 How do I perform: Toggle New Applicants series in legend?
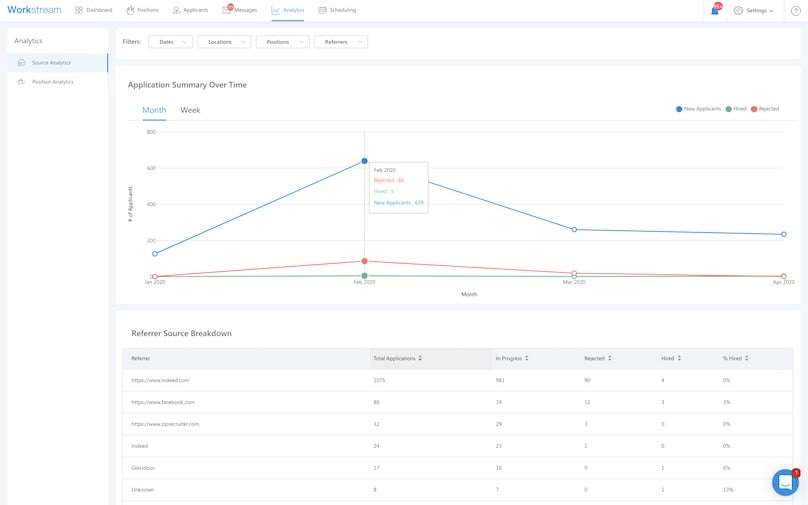699,109
